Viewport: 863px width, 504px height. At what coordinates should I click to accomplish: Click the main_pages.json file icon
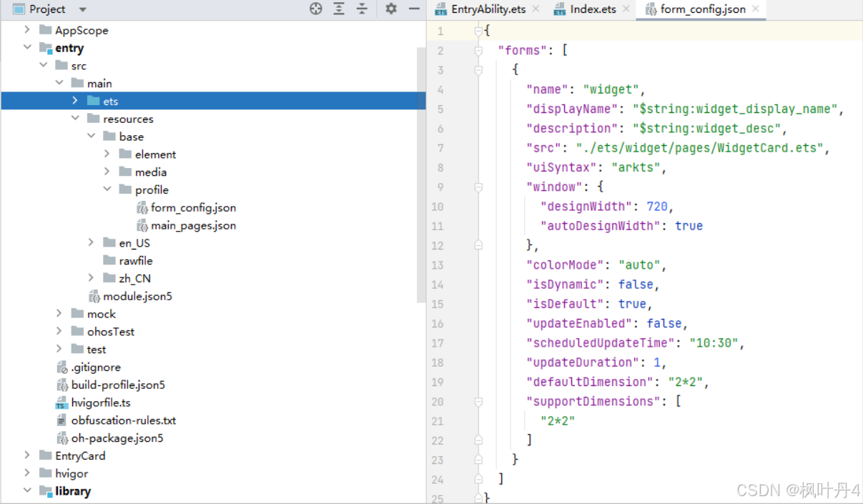pyautogui.click(x=142, y=226)
